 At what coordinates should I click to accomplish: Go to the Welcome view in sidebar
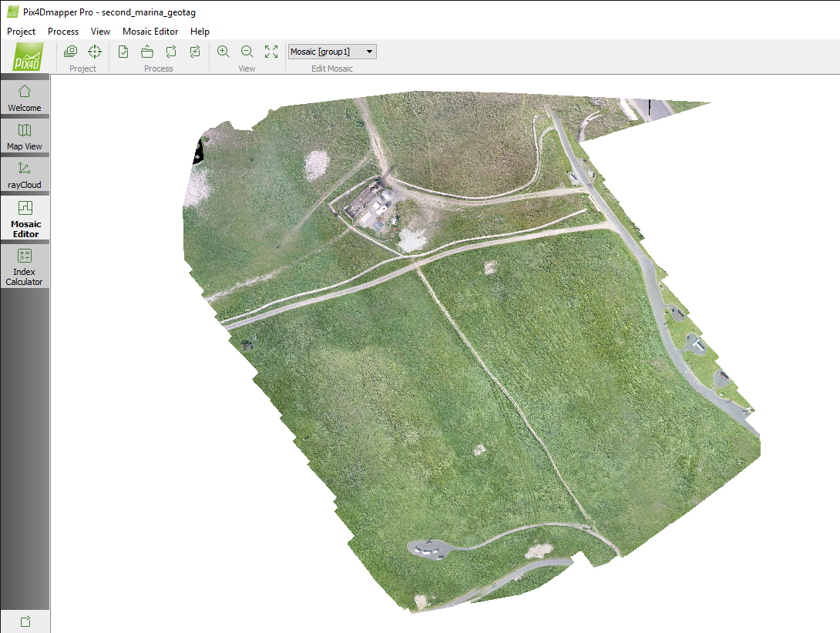pyautogui.click(x=25, y=97)
